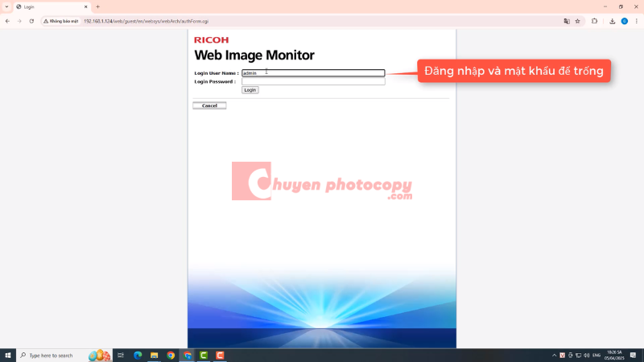
Task: Click the Login button
Action: coord(250,90)
